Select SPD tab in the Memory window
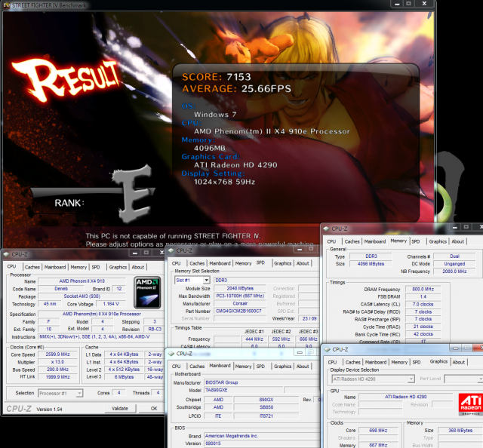483x448 pixels. (x=416, y=241)
